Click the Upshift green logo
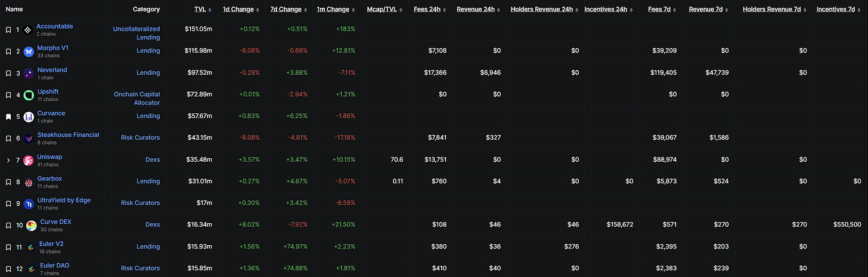The height and width of the screenshot is (277, 868). 28,95
